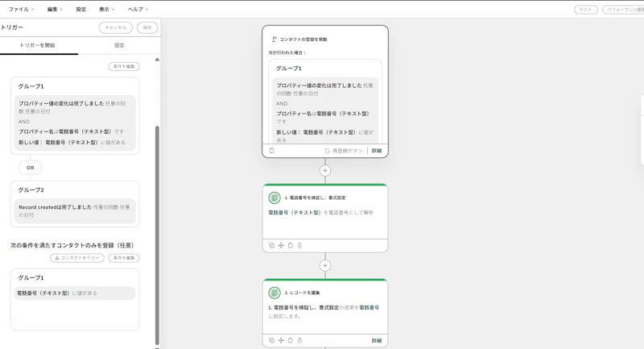Click the キャンセル button
The width and height of the screenshot is (644, 349).
[x=116, y=27]
